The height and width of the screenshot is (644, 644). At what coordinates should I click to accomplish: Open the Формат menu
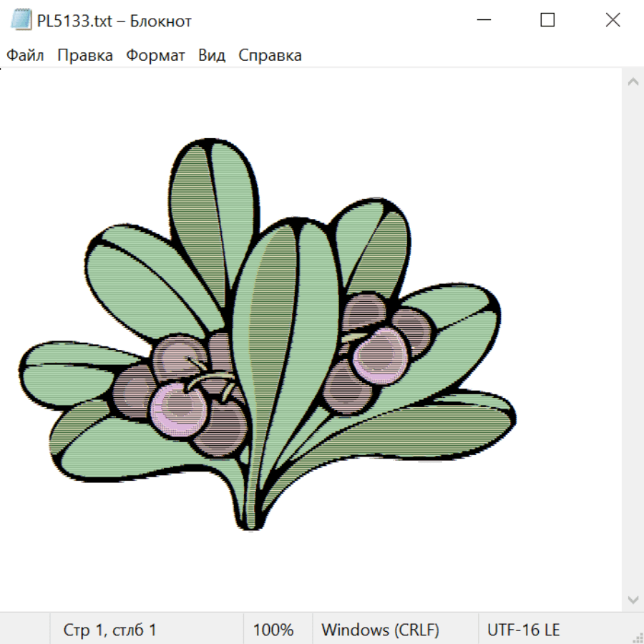[x=155, y=56]
